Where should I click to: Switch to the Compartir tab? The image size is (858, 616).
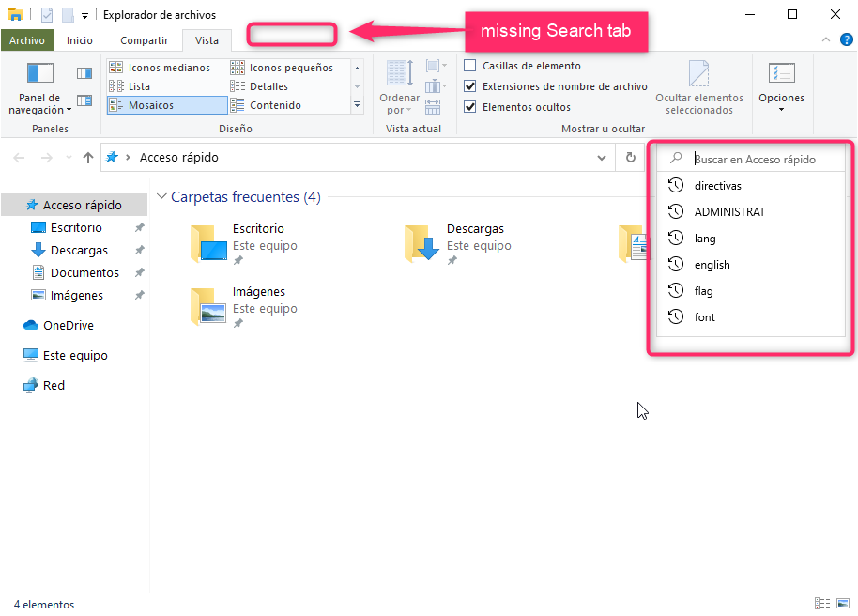(144, 40)
